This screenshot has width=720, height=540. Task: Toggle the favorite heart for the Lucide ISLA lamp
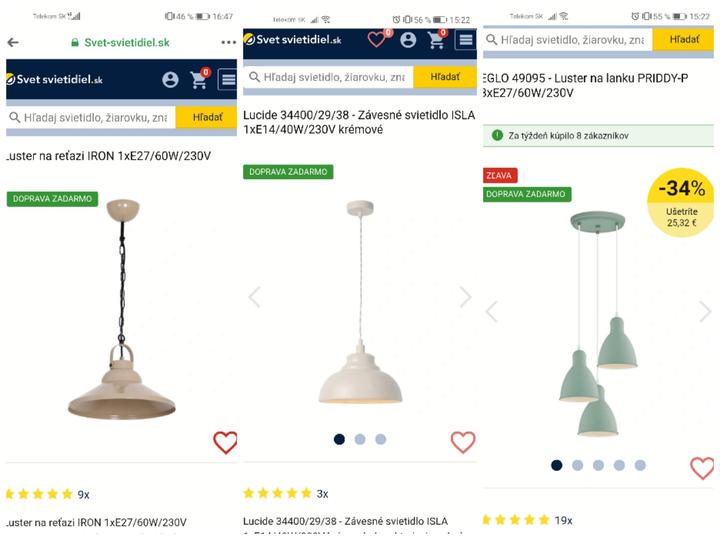click(x=463, y=442)
